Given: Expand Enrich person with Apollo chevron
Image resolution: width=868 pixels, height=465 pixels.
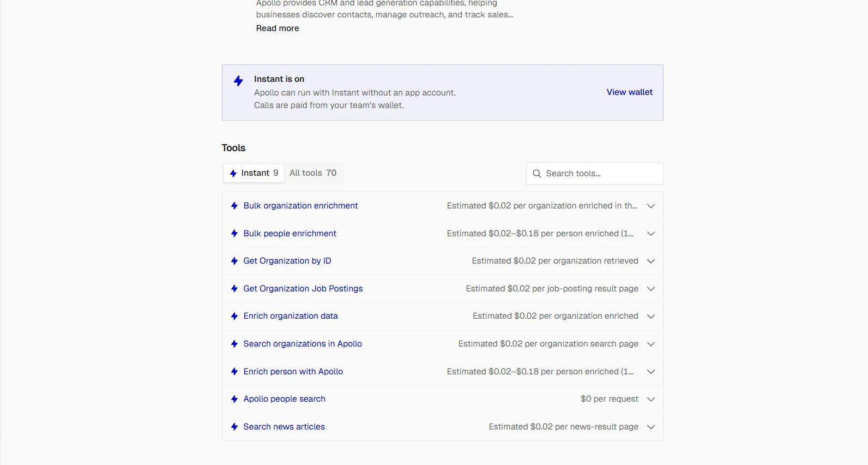Looking at the screenshot, I should click(x=651, y=372).
